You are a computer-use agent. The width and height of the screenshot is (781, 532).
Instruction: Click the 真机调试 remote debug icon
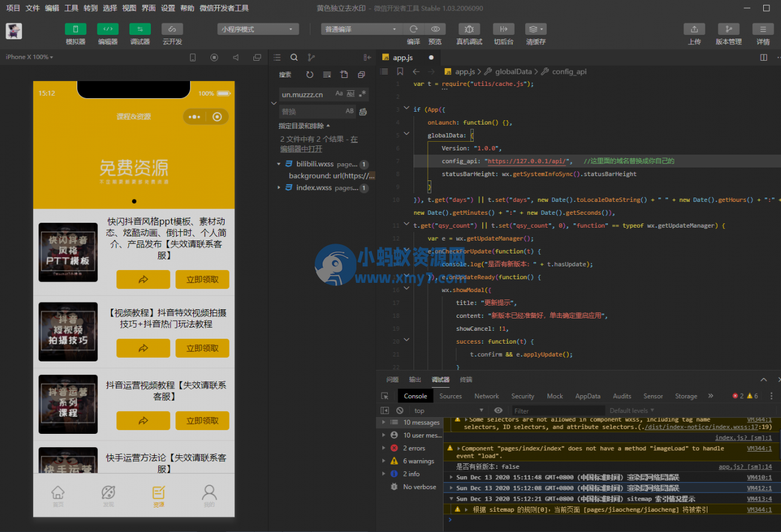pyautogui.click(x=469, y=29)
